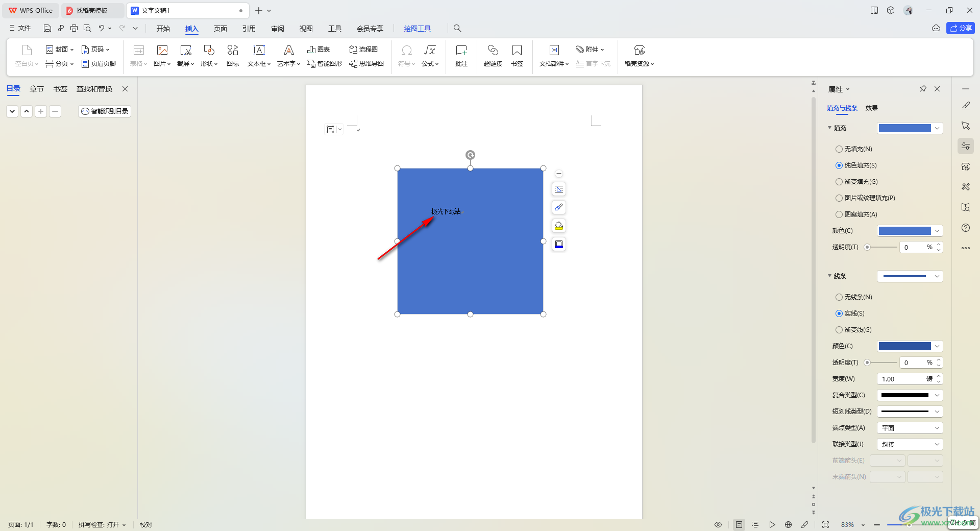This screenshot has width=980, height=531.
Task: Insert a Smart Graphic
Action: pyautogui.click(x=325, y=64)
